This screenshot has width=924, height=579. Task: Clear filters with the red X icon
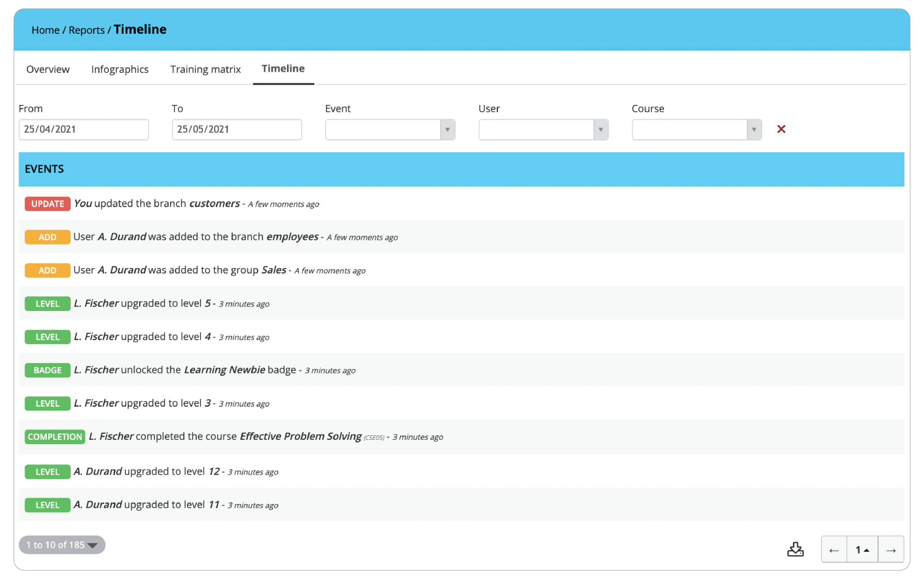[781, 129]
